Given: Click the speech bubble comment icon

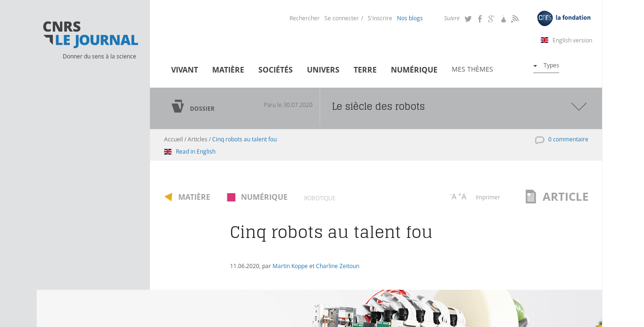Looking at the screenshot, I should [540, 140].
